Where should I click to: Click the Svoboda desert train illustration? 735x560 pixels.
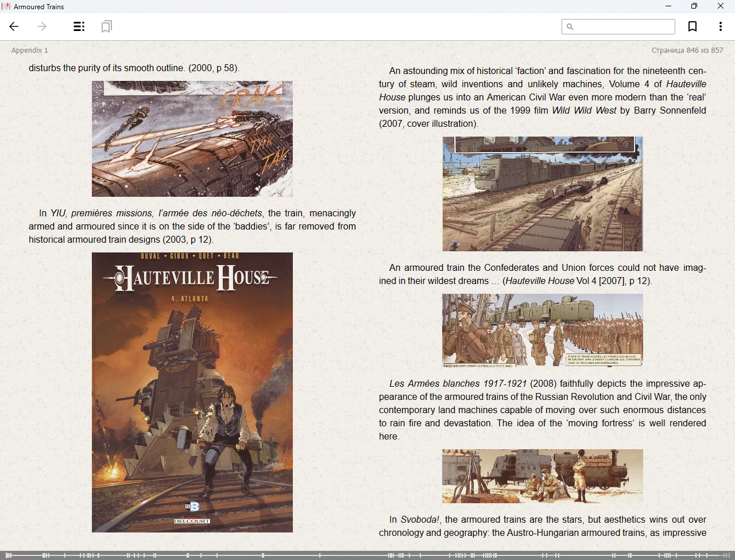click(x=543, y=476)
